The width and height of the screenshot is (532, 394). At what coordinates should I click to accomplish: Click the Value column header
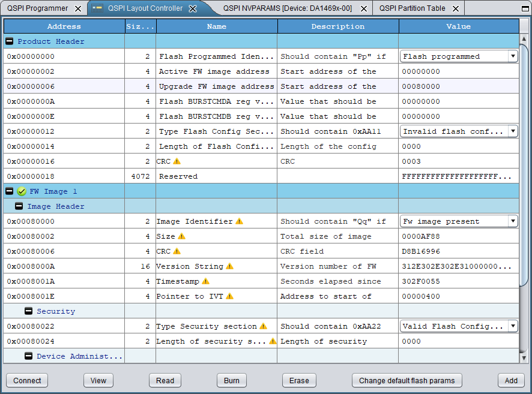click(x=459, y=26)
